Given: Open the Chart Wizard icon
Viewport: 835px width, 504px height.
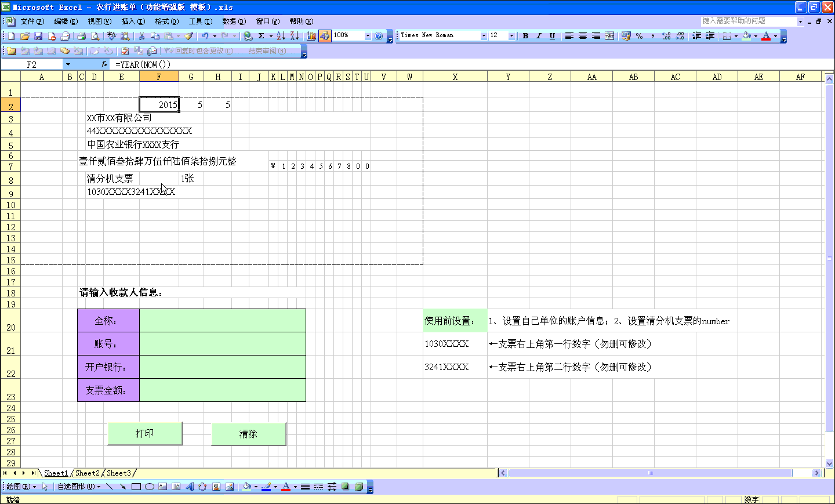Looking at the screenshot, I should [x=311, y=36].
